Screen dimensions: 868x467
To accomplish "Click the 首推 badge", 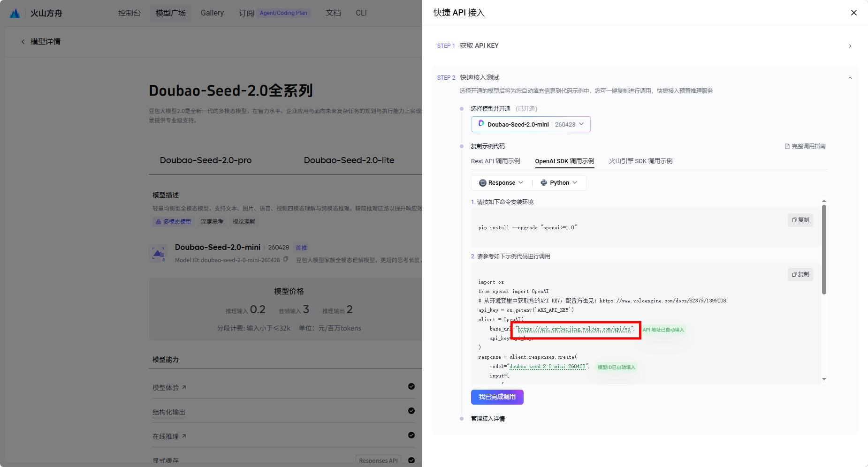I will pyautogui.click(x=301, y=248).
